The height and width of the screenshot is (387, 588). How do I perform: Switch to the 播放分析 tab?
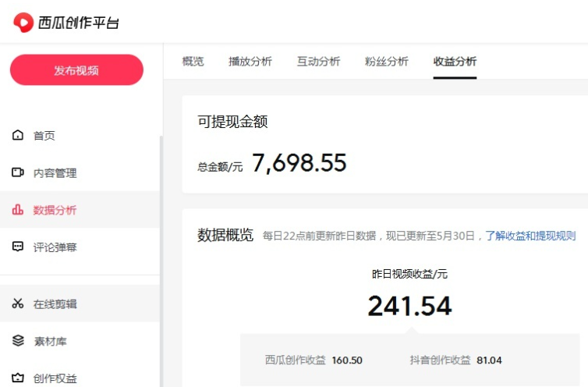[250, 61]
